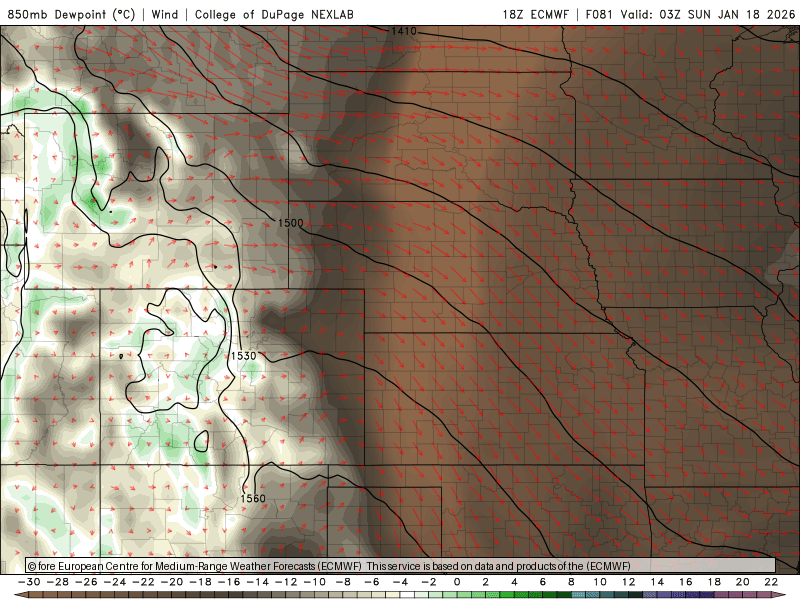This screenshot has height=600, width=800.
Task: Click the "18Z ECMWF" model run label
Action: tap(535, 14)
